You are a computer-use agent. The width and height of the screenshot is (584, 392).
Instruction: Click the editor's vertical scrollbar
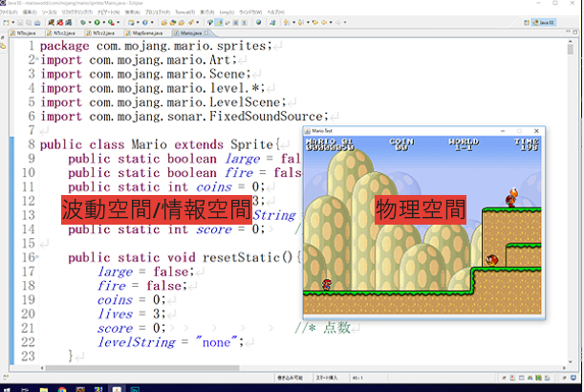click(578, 191)
